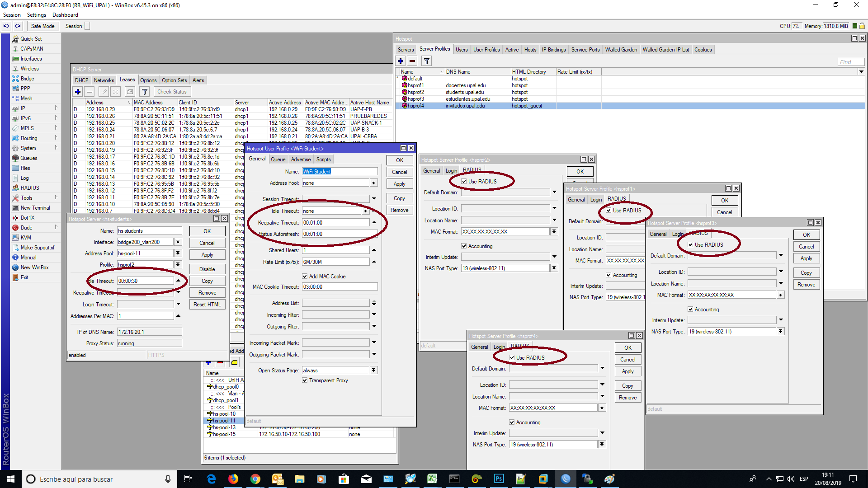Image resolution: width=868 pixels, height=488 pixels.
Task: Open Photoshop from the Windows taskbar
Action: coord(499,479)
